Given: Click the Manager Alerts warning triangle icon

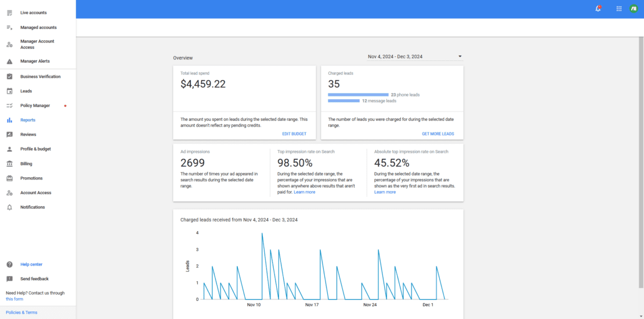Looking at the screenshot, I should point(9,62).
